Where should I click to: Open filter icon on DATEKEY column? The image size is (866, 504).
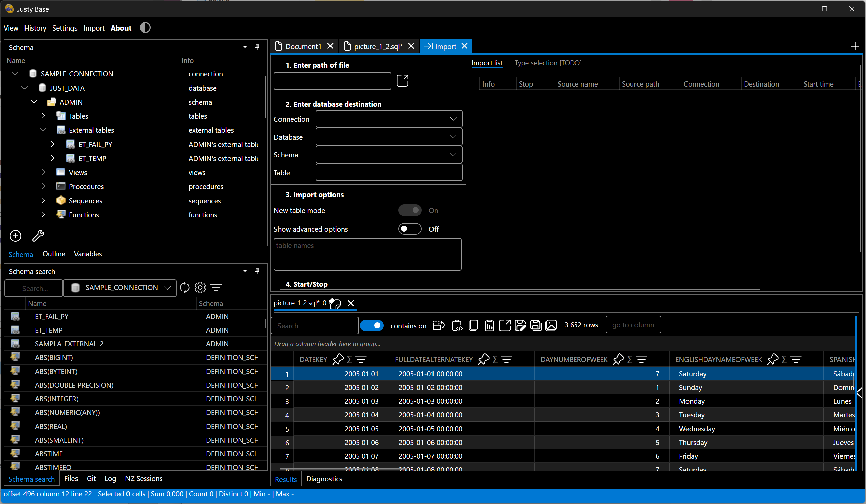point(361,360)
